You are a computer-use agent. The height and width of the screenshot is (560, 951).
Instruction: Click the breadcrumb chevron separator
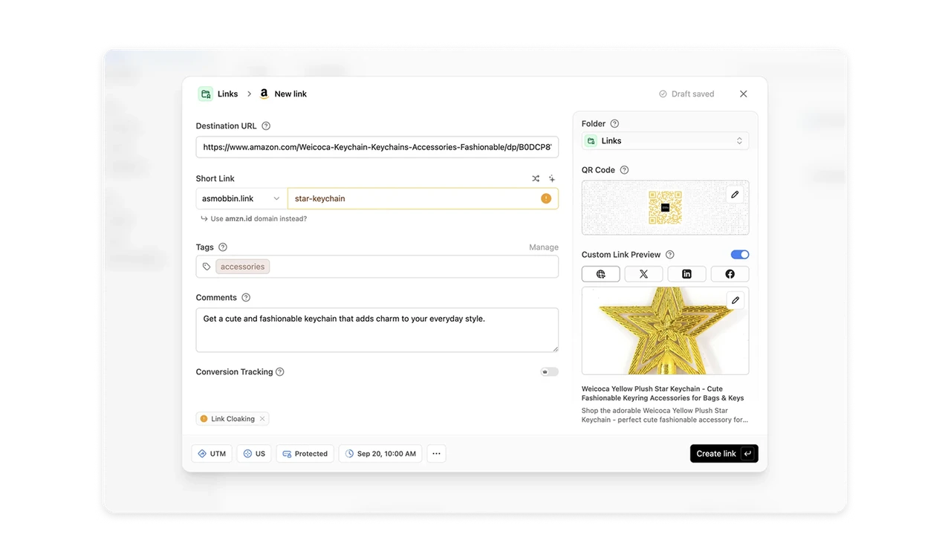[249, 94]
